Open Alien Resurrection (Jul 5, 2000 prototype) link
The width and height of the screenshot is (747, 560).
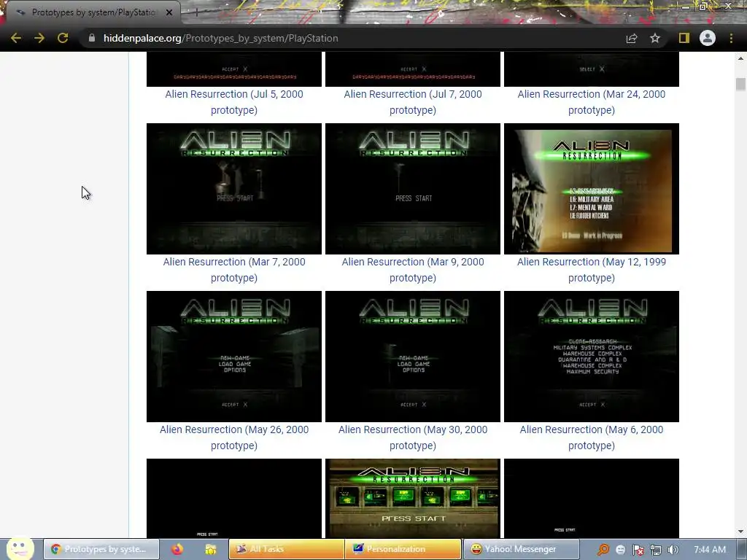tap(234, 102)
